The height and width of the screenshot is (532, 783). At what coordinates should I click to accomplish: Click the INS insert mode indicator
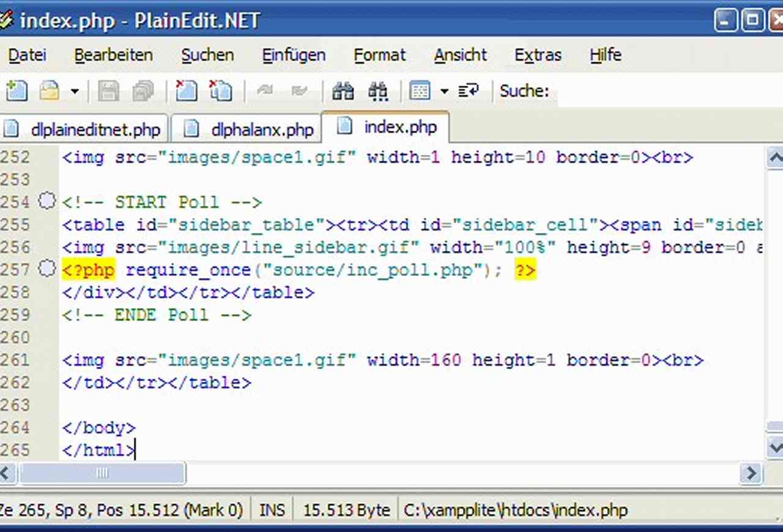click(272, 510)
